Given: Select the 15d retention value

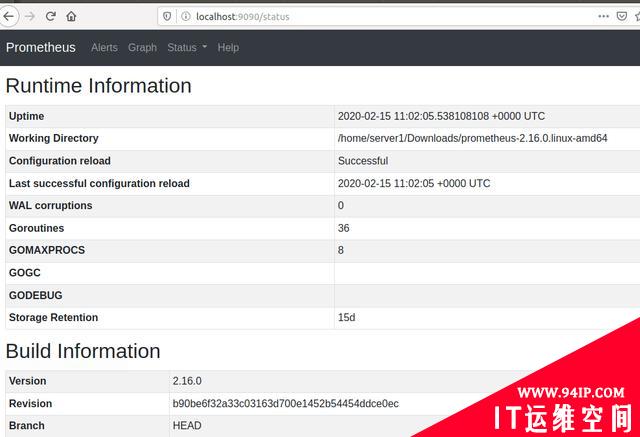Looking at the screenshot, I should click(347, 317).
